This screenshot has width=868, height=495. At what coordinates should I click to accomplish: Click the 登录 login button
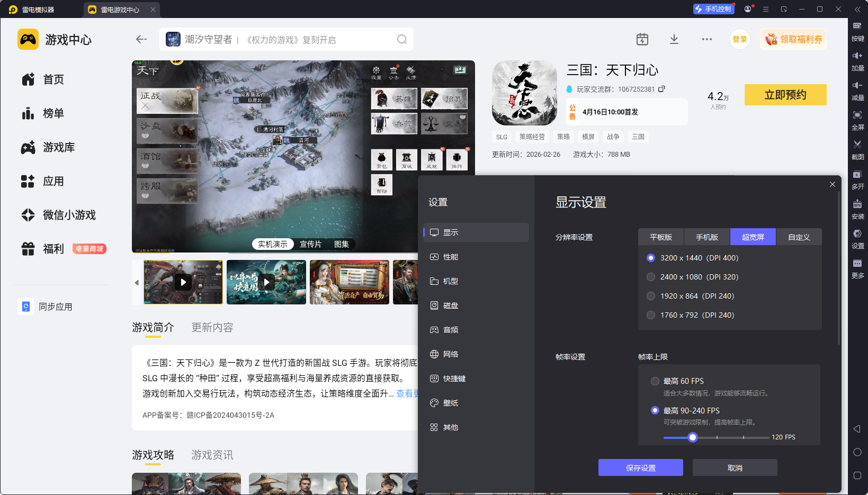coord(740,39)
